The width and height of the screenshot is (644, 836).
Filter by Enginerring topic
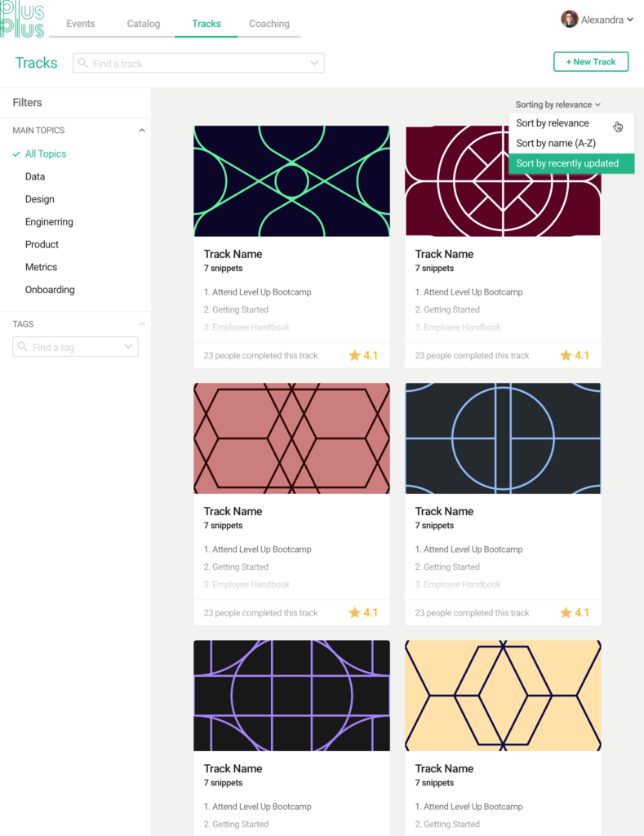49,222
